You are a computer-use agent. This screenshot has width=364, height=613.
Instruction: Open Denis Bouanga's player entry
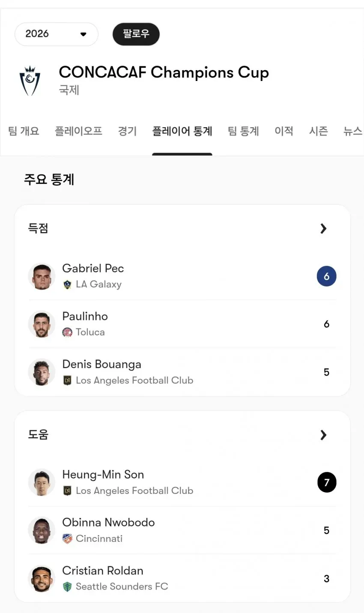(182, 372)
